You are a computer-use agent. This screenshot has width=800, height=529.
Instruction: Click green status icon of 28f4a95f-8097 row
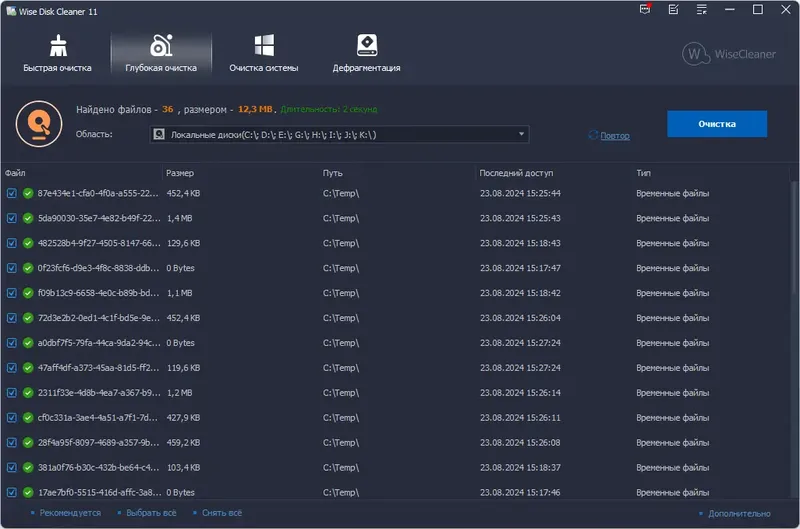point(28,443)
